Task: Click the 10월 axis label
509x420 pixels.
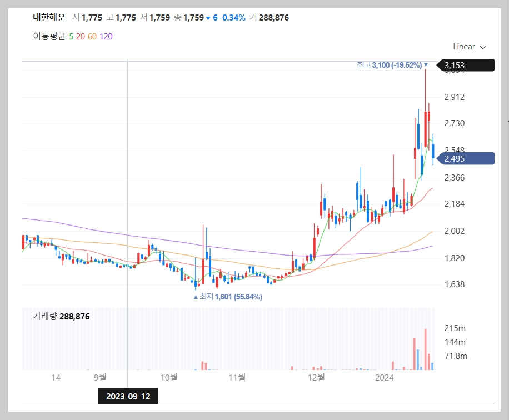Action: tap(169, 377)
